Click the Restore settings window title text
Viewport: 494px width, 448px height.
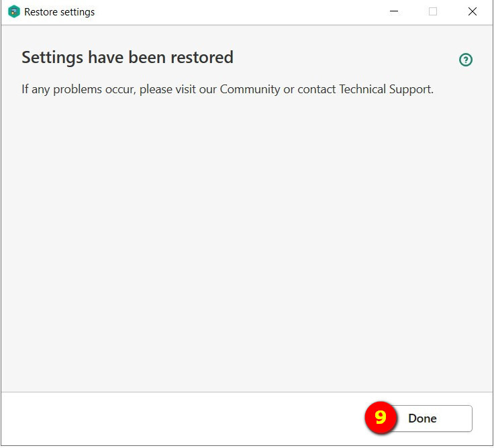pos(60,12)
